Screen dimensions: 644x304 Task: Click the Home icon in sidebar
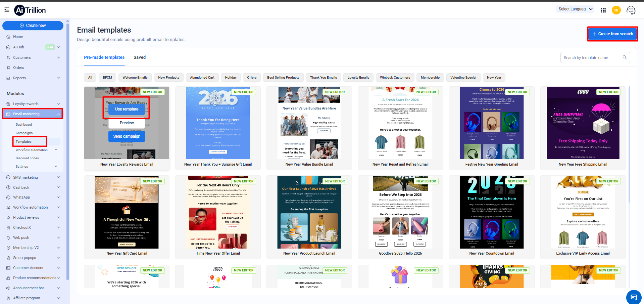[x=8, y=37]
